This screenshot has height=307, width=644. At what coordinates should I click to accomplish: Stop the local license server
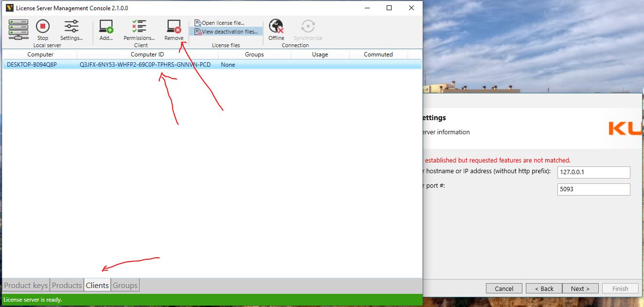coord(43,30)
